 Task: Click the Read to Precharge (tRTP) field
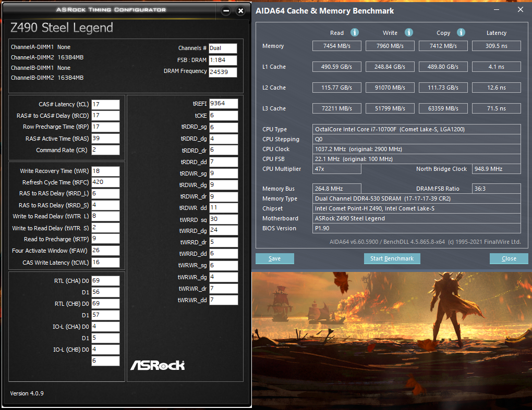coord(105,239)
